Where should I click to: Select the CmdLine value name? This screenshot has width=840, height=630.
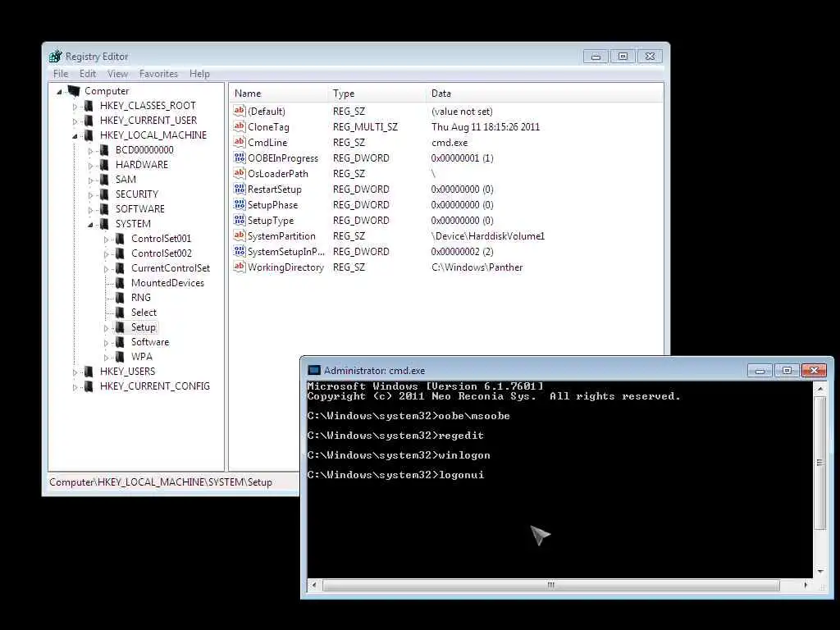click(x=267, y=143)
